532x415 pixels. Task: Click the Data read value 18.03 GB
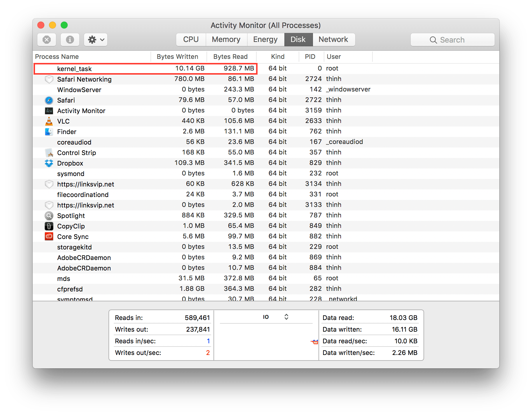(x=403, y=318)
